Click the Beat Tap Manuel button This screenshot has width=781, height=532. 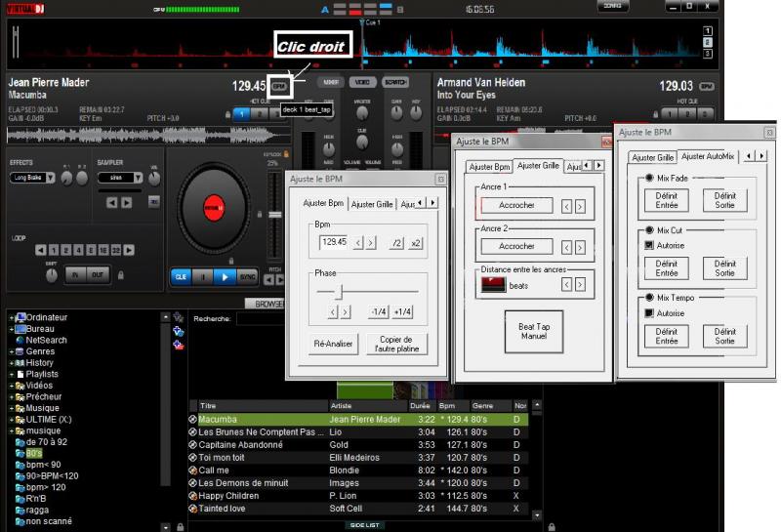(534, 332)
